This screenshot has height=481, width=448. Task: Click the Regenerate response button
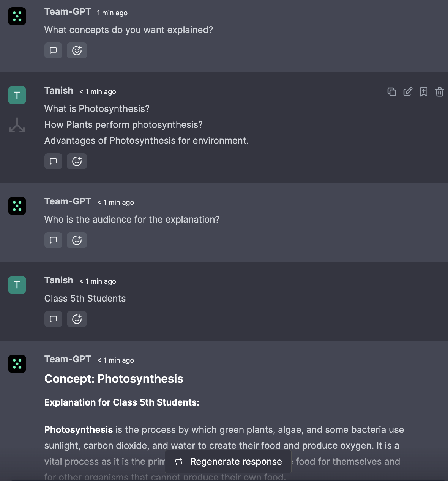tap(228, 462)
